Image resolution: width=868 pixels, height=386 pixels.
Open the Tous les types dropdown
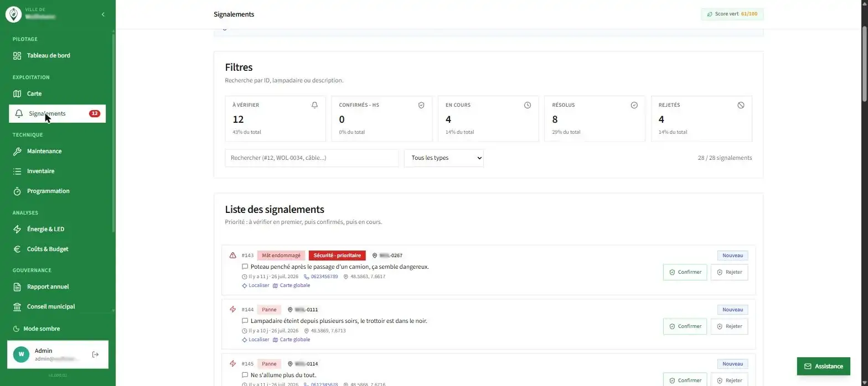click(444, 158)
